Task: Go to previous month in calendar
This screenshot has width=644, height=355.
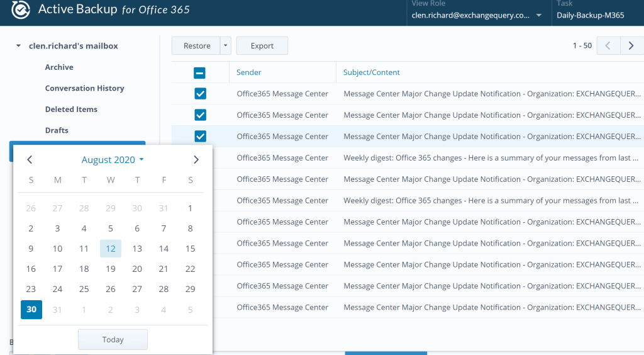Action: [30, 160]
